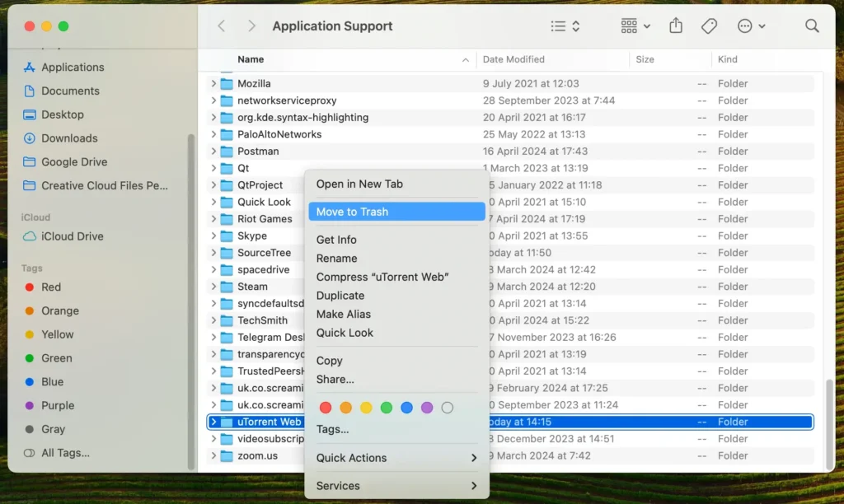Click the Share toolbar icon
The height and width of the screenshot is (504, 844).
click(676, 26)
